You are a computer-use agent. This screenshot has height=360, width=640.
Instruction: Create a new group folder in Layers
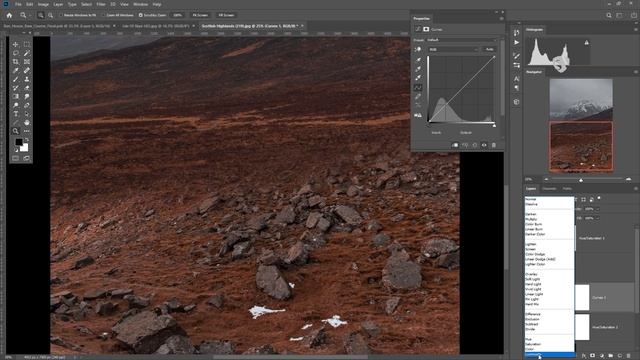[611, 356]
